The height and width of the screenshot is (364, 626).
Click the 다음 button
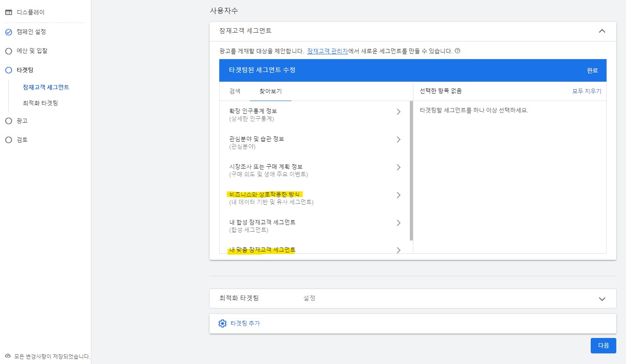point(603,345)
